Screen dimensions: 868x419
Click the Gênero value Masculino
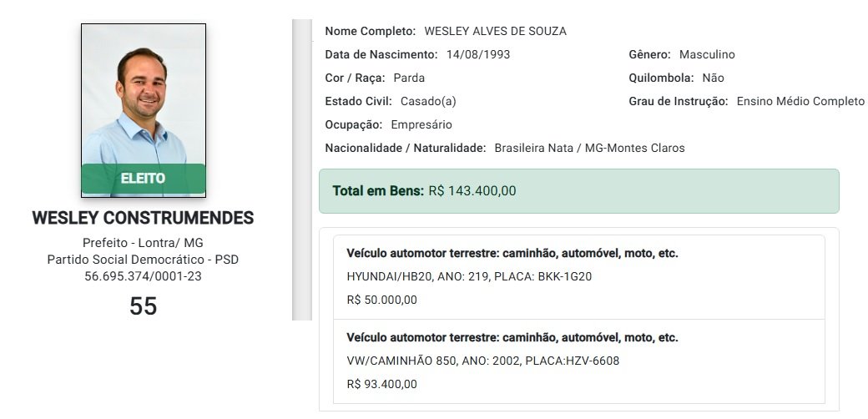point(707,55)
